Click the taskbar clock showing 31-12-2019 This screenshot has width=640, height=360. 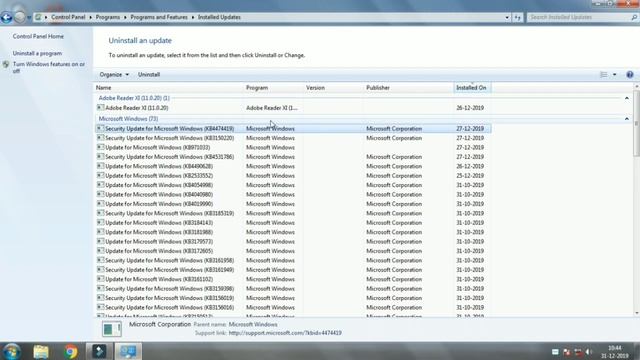(x=615, y=352)
